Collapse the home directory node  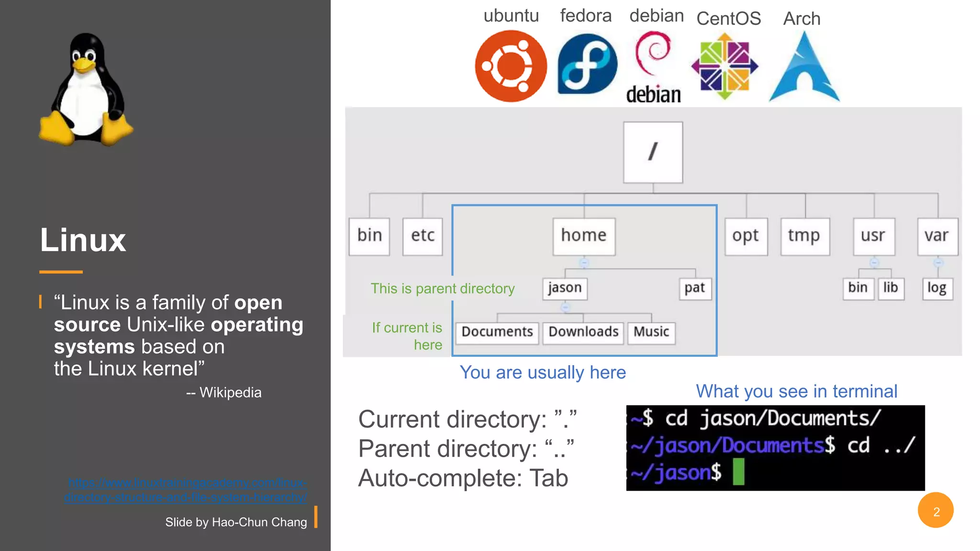point(584,263)
